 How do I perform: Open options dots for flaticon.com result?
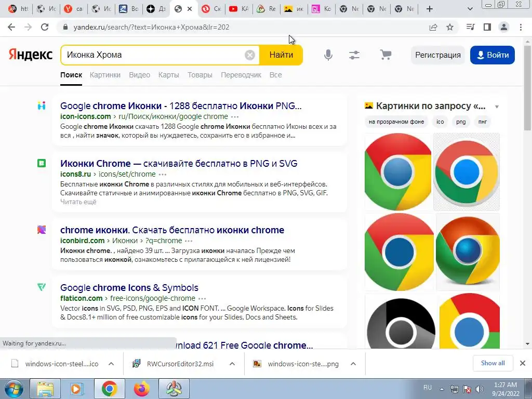pyautogui.click(x=202, y=299)
